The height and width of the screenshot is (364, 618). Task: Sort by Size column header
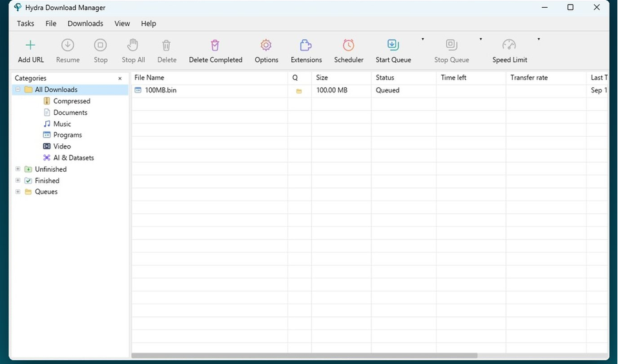tap(342, 77)
